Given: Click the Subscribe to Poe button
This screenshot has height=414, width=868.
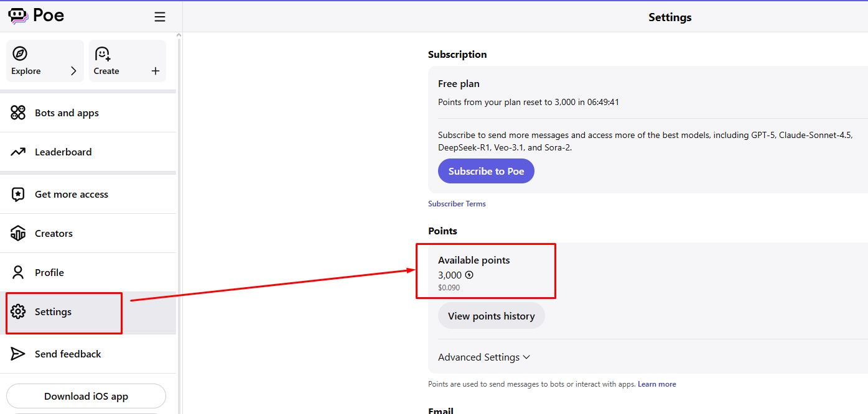Looking at the screenshot, I should pyautogui.click(x=486, y=172).
